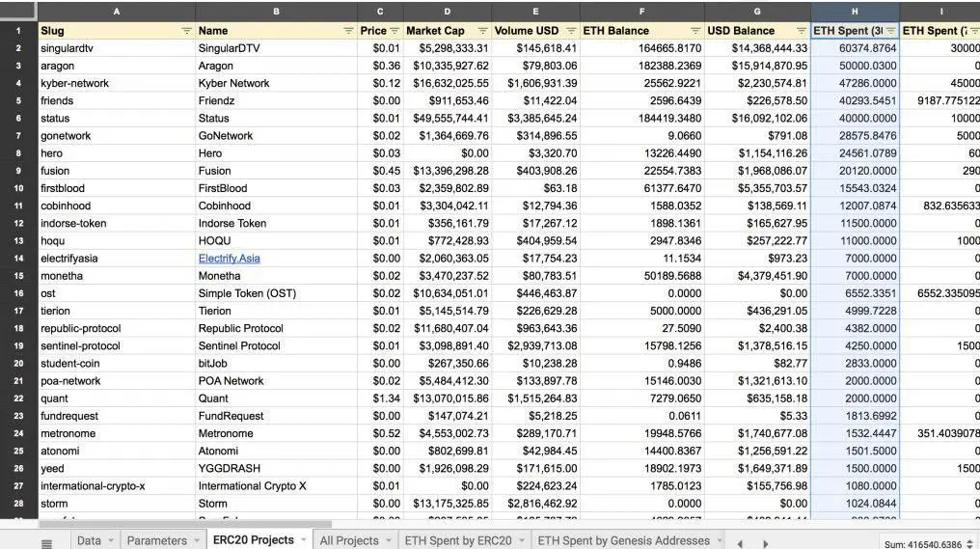The width and height of the screenshot is (980, 549).
Task: Expand the ERC20 Projects tab menu arrow
Action: pos(303,540)
